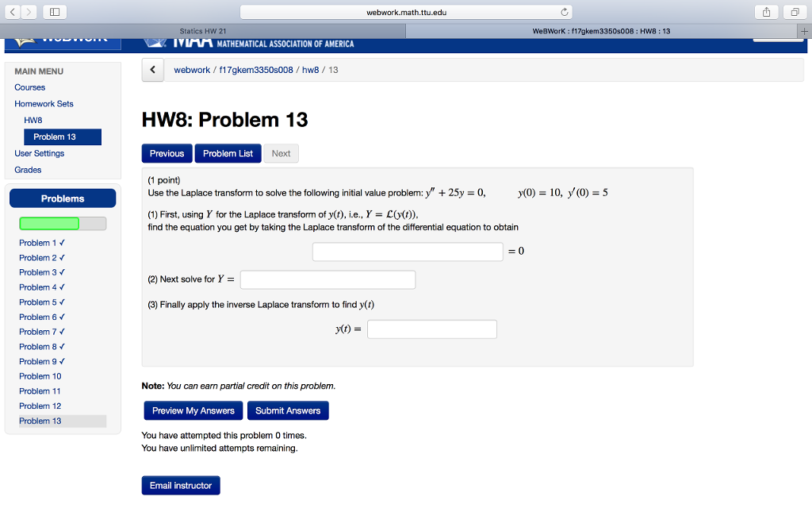Navigate to Problem 10 in the sidebar

[x=40, y=376]
